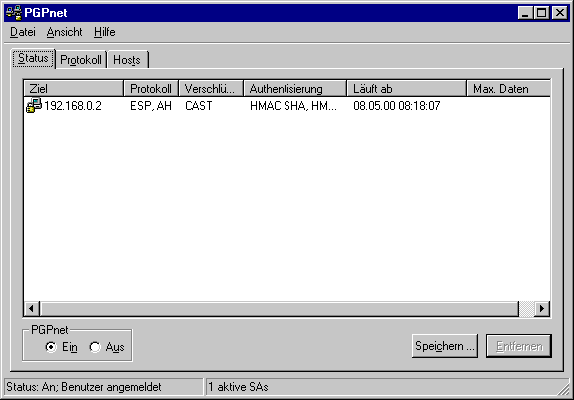This screenshot has width=574, height=400.
Task: Click the Entfernen button
Action: (519, 346)
